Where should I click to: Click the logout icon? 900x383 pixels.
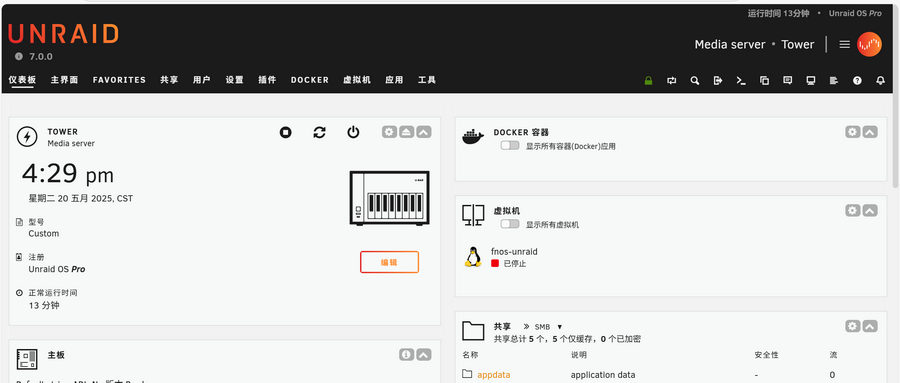717,80
